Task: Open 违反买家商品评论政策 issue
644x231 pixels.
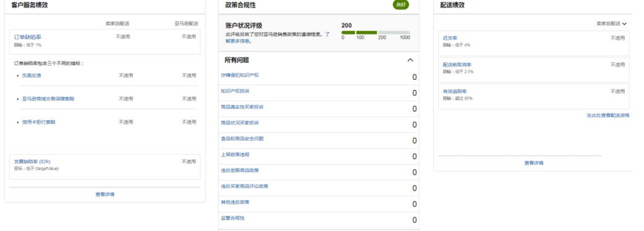Action: (245, 186)
